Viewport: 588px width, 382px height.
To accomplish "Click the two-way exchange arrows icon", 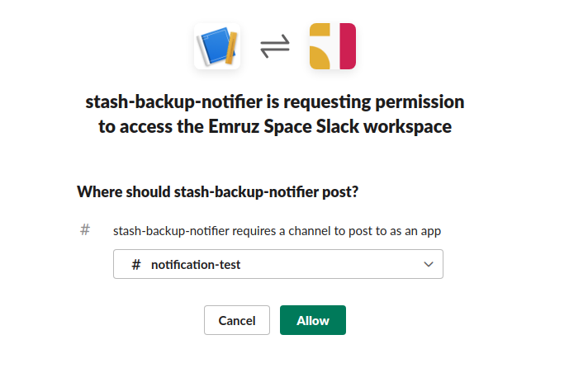I will pyautogui.click(x=275, y=46).
